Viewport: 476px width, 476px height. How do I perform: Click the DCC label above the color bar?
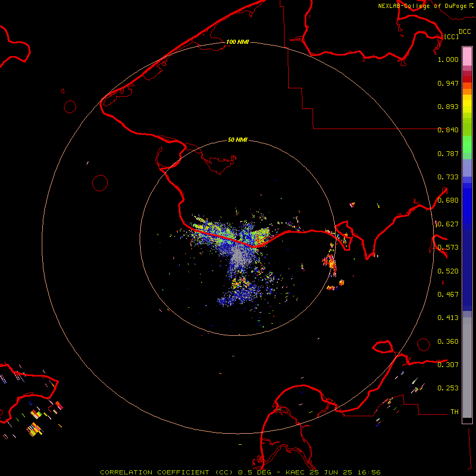click(x=464, y=32)
